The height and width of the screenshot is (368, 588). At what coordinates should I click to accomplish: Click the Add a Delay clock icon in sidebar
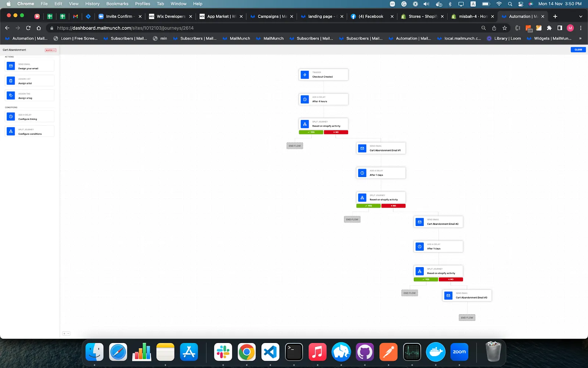click(11, 116)
